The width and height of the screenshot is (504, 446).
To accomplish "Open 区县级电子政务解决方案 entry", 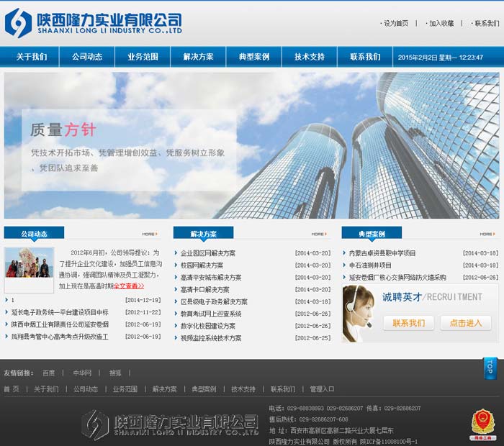I will (214, 302).
